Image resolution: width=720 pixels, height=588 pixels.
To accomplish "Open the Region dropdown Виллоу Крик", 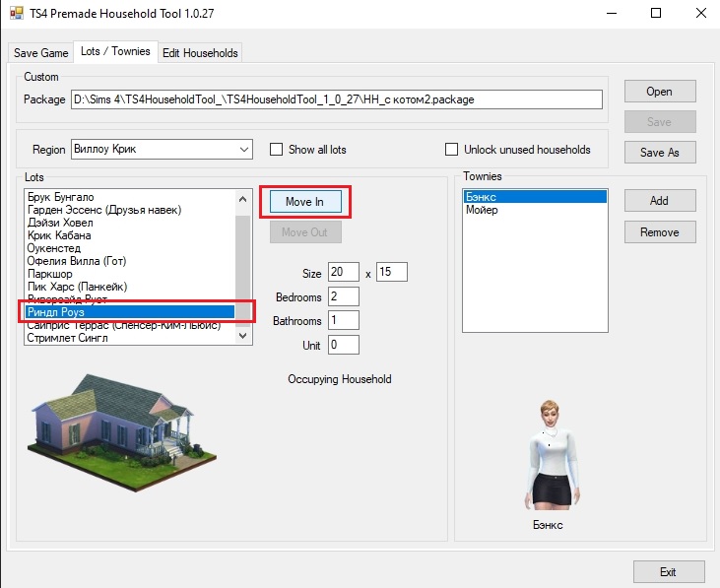I will (162, 150).
